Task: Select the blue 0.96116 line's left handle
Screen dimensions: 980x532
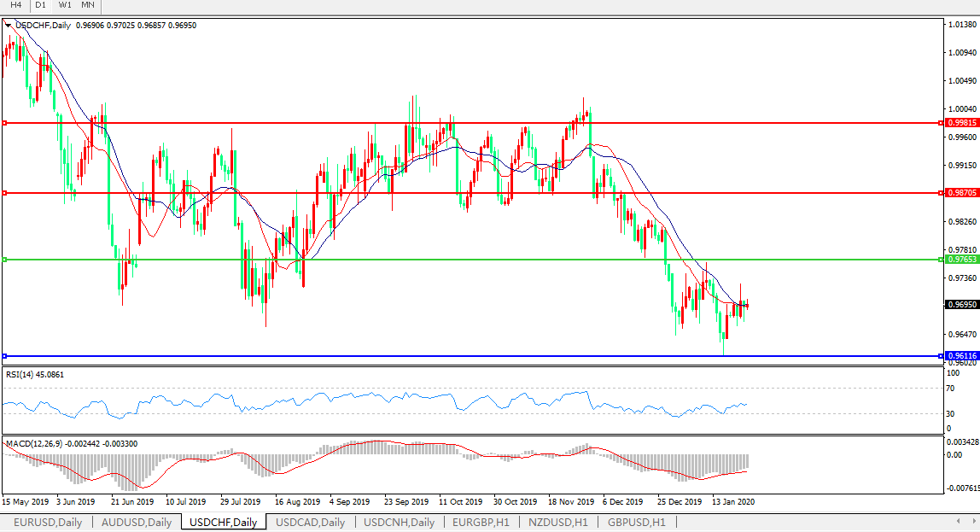Action: [x=4, y=355]
